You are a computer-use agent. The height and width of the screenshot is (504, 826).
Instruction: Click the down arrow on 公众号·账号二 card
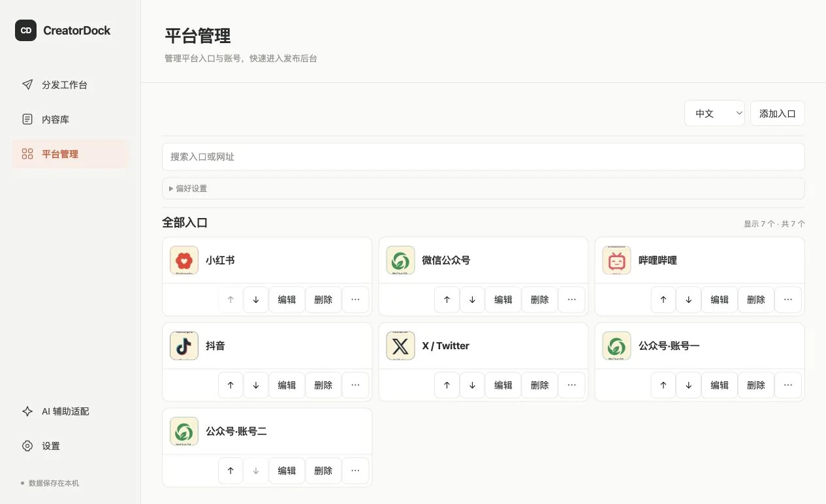click(256, 471)
